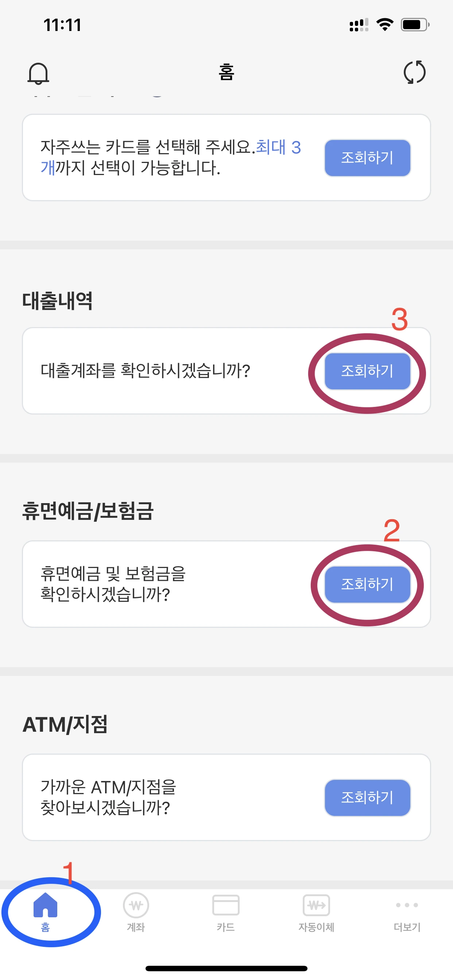
Task: Open the 계좌 won-coin icon
Action: pos(136,905)
